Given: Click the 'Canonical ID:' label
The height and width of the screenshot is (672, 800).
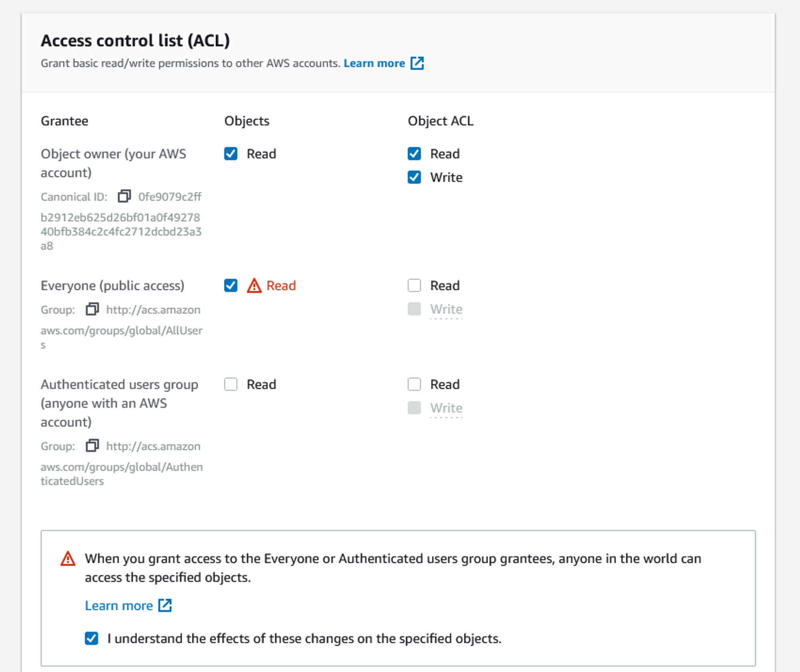Looking at the screenshot, I should pos(74,197).
